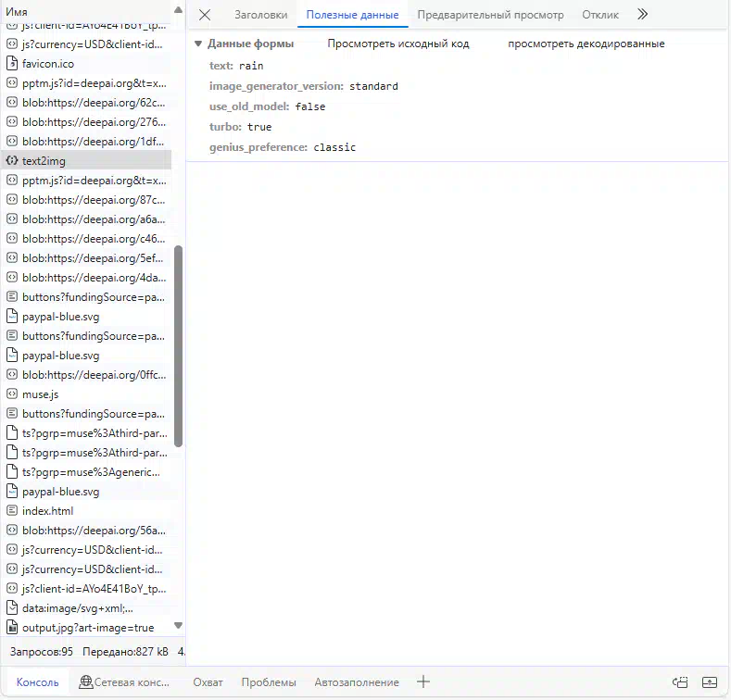
Task: Click Просмотреть исходный код
Action: [398, 44]
